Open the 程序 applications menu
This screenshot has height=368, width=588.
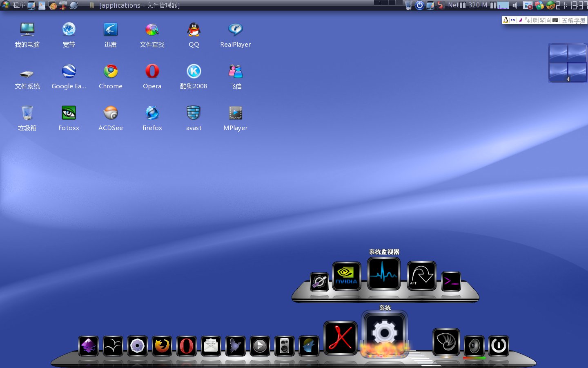tap(19, 5)
